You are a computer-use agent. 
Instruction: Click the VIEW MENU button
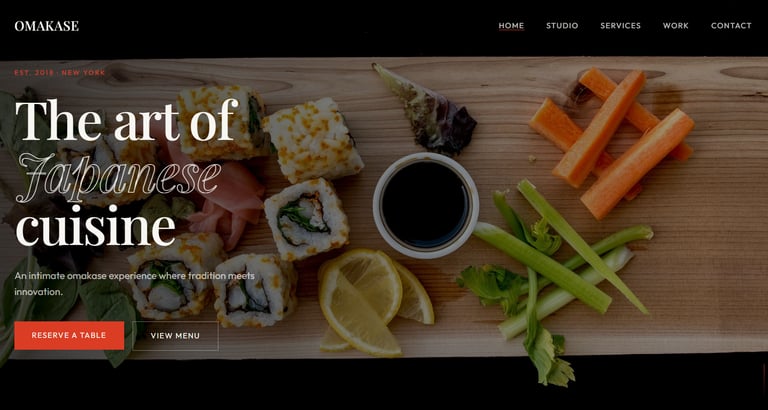click(x=175, y=336)
